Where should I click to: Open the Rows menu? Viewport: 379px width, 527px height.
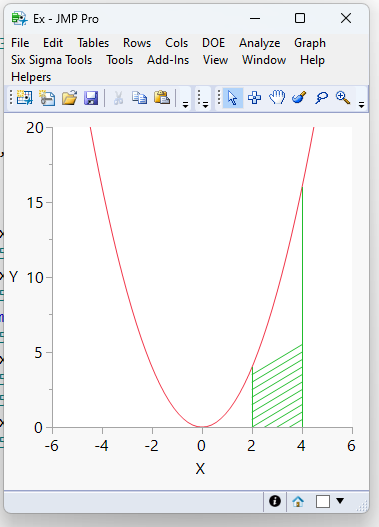[137, 43]
